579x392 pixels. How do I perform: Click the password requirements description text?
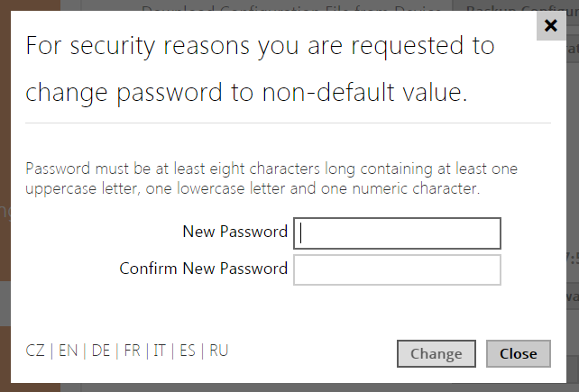tap(271, 178)
